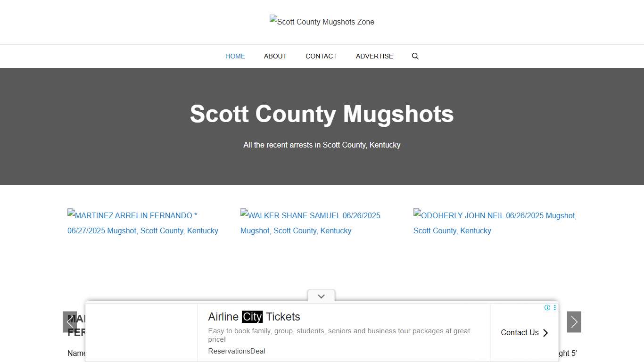Viewport: 644px width, 362px height.
Task: Click the Airline City Tickets ad headline
Action: (254, 317)
